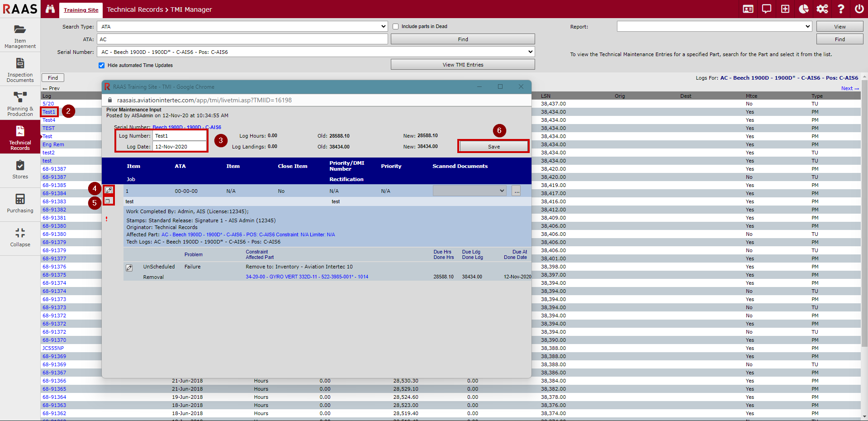Screen dimensions: 868x421
Task: Open Stores in the sidebar
Action: (x=20, y=170)
